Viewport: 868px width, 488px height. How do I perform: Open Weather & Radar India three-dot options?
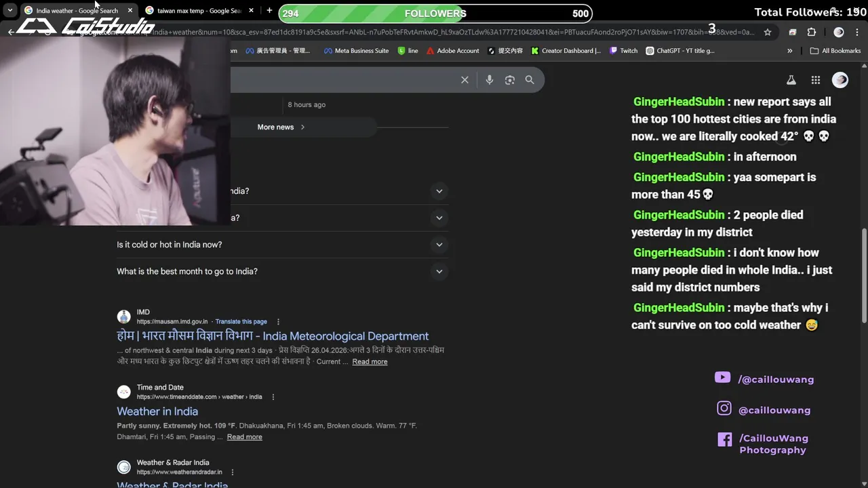233,472
